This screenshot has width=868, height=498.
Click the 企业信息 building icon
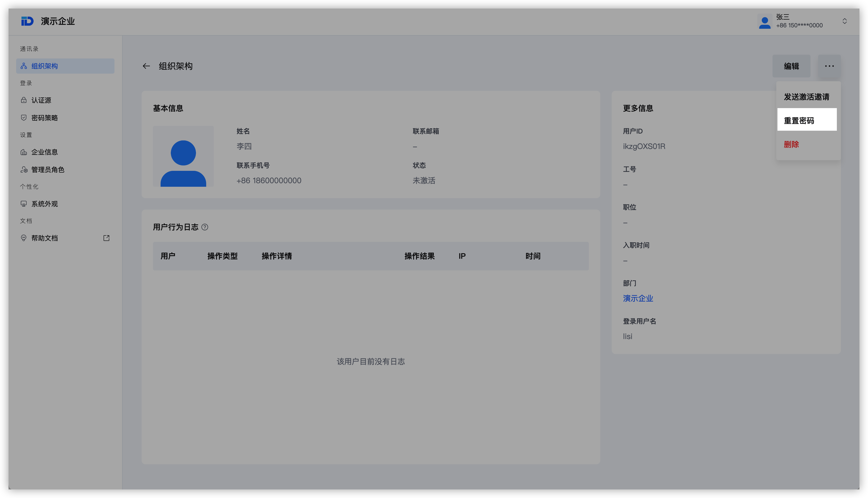click(24, 152)
